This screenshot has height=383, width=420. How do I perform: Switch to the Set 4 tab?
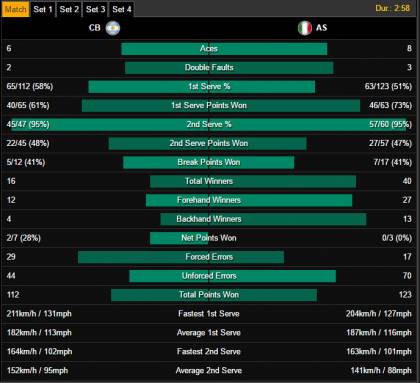122,9
